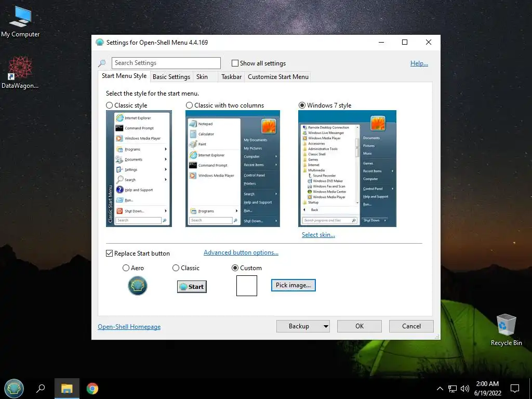Choose the Aero button radio option

[x=126, y=268]
